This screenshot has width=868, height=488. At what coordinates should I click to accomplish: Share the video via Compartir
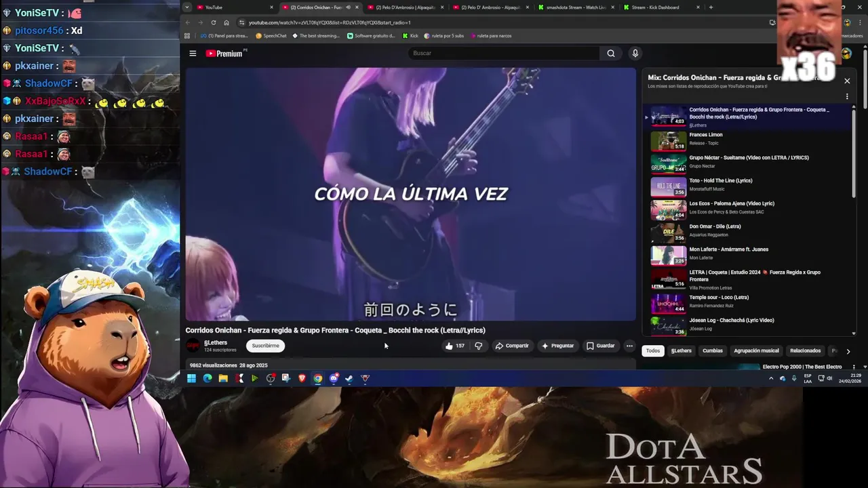tap(512, 346)
